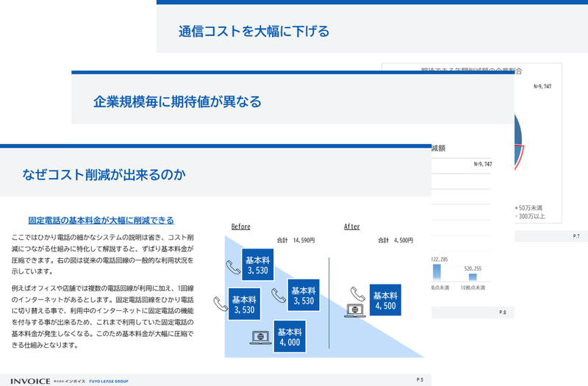Click the 300万以上 legend entry
This screenshot has height=386, width=588.
coord(530,216)
